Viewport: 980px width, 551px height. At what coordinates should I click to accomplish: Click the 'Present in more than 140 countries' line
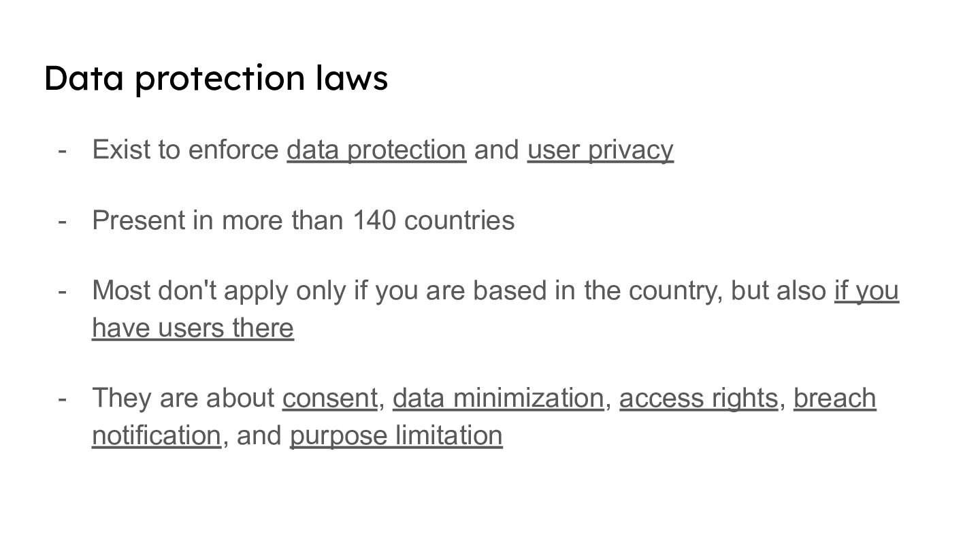pyautogui.click(x=303, y=220)
